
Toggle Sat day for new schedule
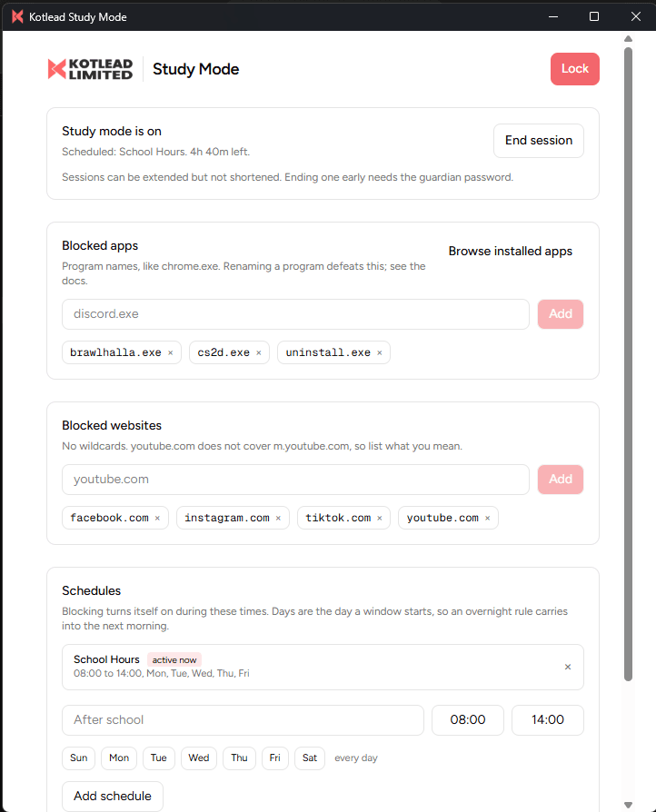(310, 758)
